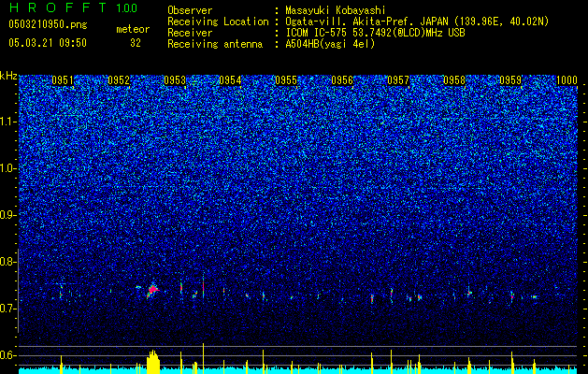Click the 0953 time marker
This screenshot has width=588, height=374.
(x=175, y=80)
